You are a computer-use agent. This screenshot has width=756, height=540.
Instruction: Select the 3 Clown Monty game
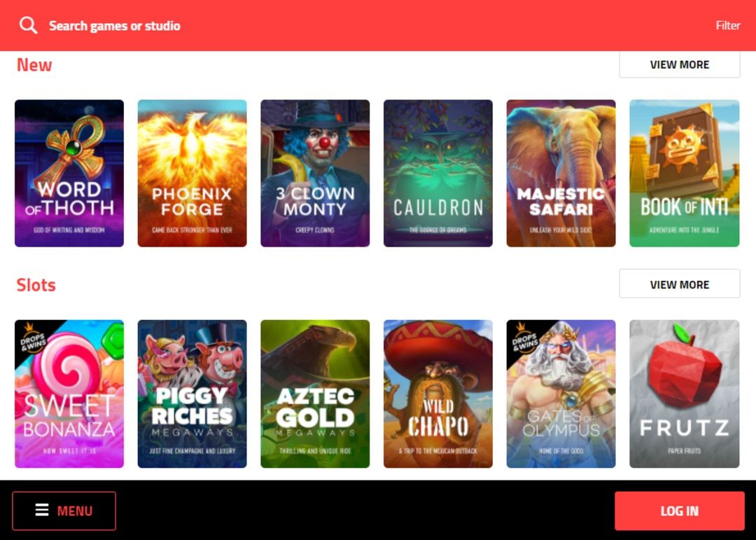(x=315, y=173)
